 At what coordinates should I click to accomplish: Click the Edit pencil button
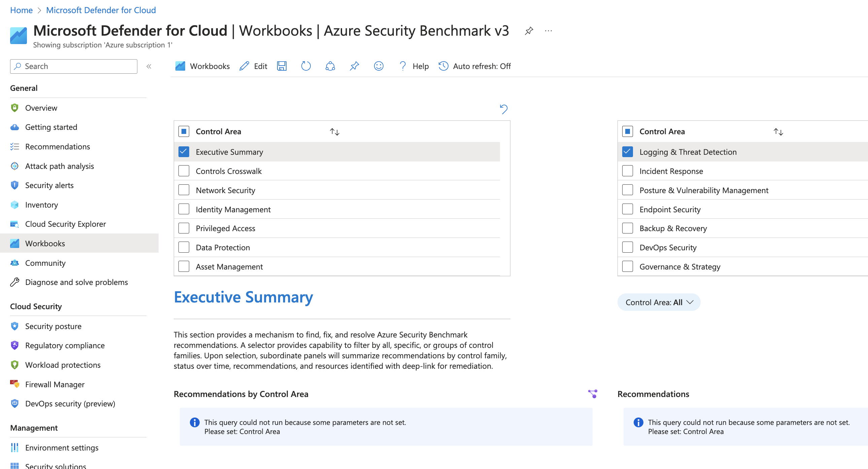(254, 66)
